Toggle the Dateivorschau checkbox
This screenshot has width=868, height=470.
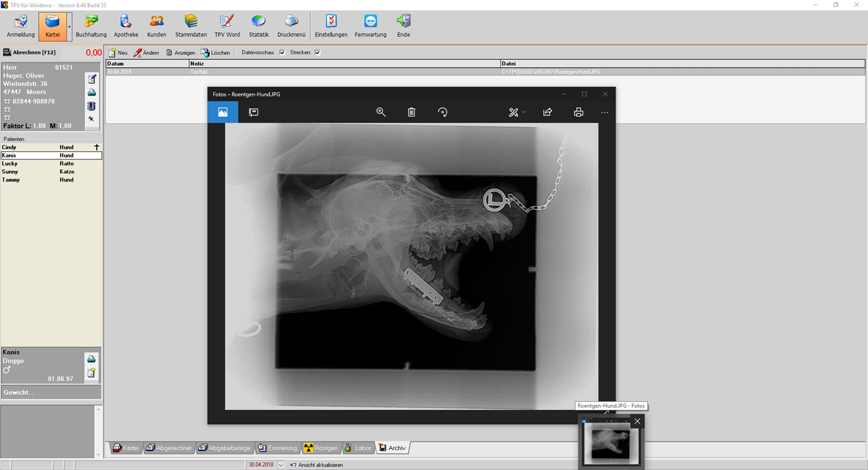[x=282, y=53]
